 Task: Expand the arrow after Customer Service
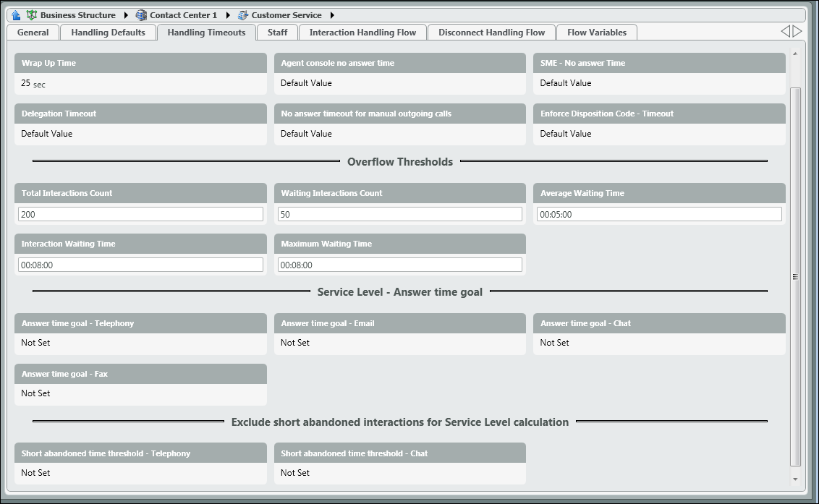click(x=332, y=15)
